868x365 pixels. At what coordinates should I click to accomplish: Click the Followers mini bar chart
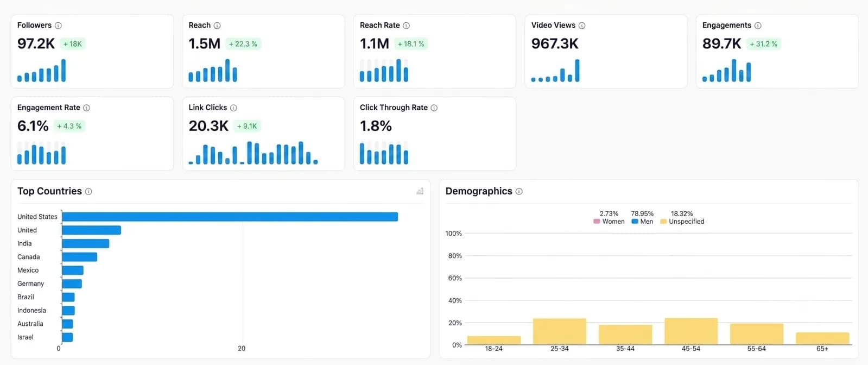point(41,71)
